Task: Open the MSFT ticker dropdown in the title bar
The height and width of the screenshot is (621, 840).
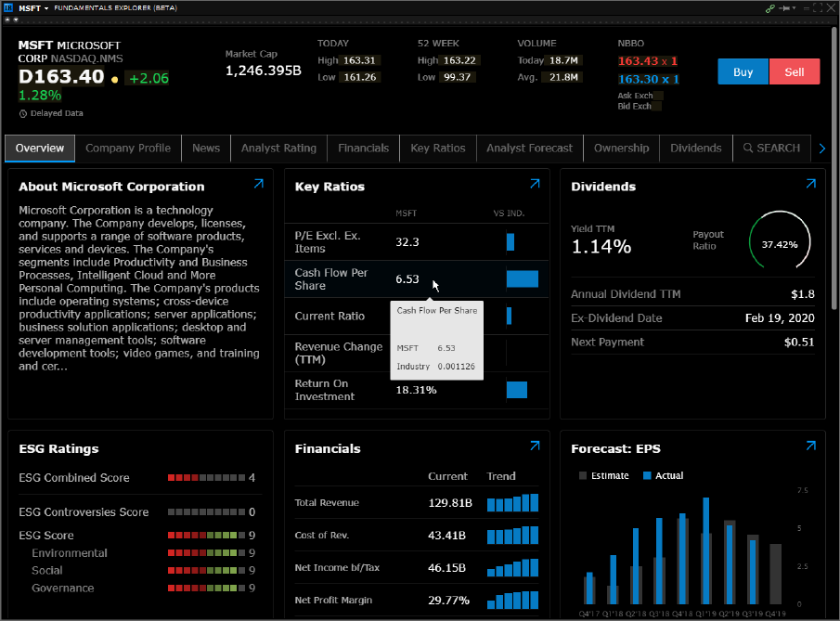Action: pos(33,8)
